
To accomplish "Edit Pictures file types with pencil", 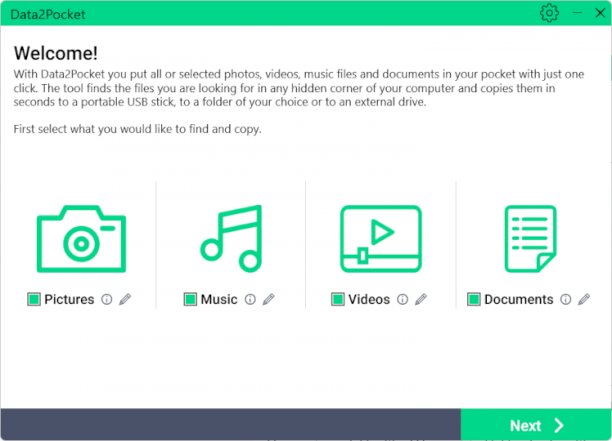I will pos(125,299).
